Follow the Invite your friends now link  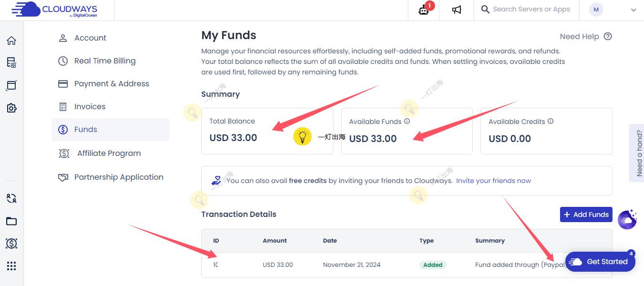[x=493, y=181]
